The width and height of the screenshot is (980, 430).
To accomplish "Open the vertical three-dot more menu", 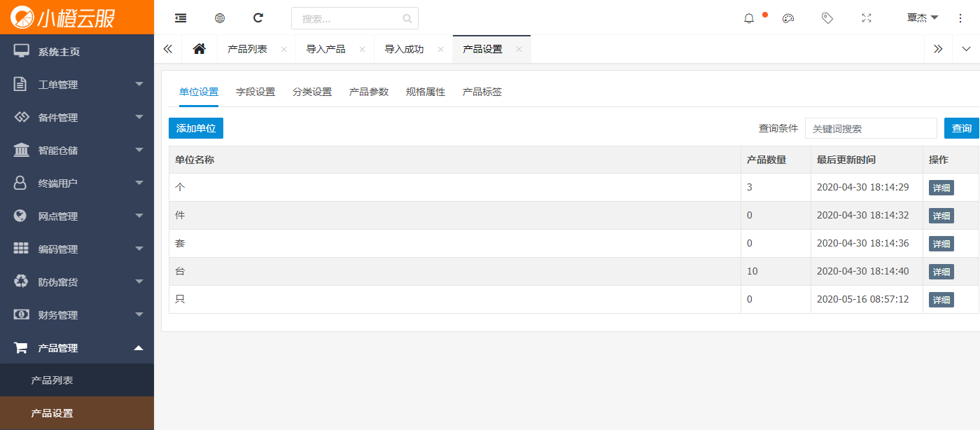I will click(x=960, y=18).
